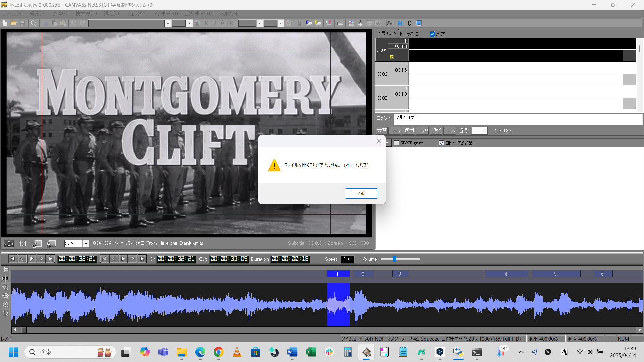Viewport: 644px width, 362px height.
Task: Click the Redo arrow icon
Action: pos(83,23)
